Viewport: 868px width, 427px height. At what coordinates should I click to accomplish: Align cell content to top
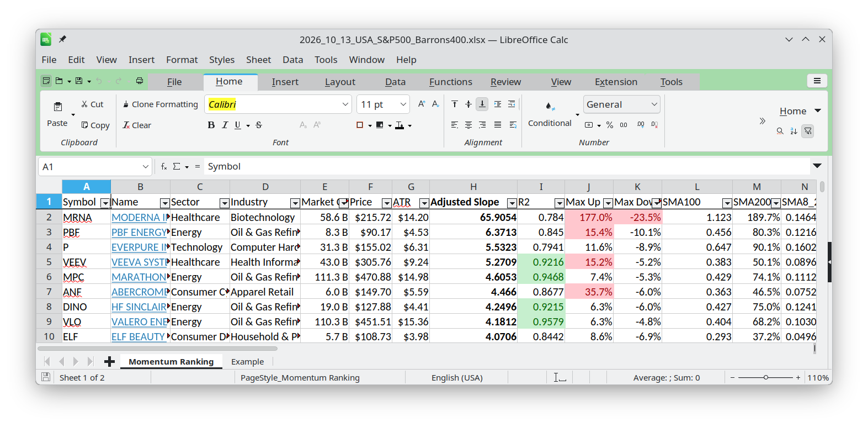[x=455, y=104]
